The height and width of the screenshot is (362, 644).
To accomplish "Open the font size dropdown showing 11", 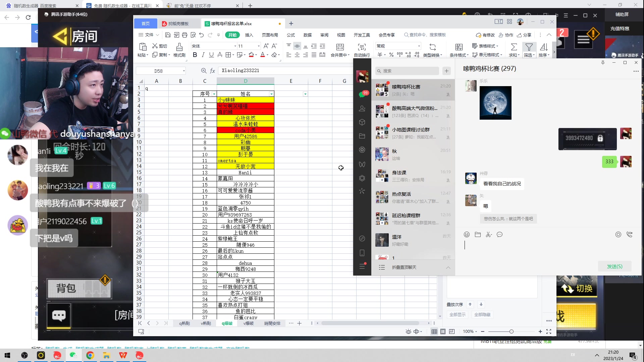I will 259,46.
